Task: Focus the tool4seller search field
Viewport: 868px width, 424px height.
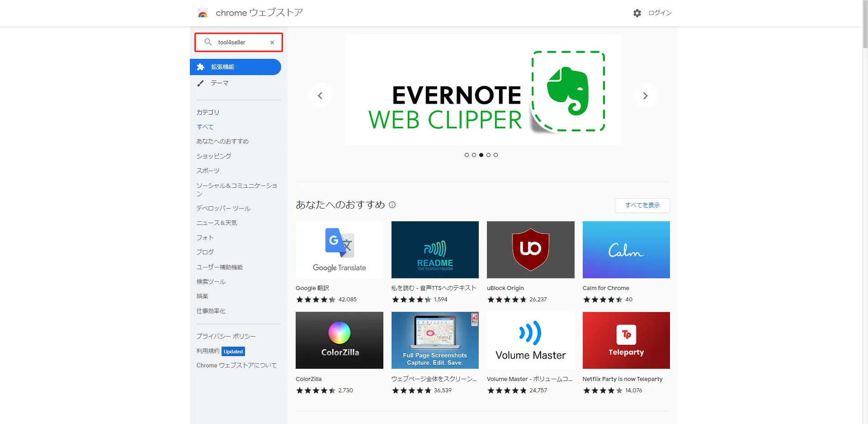Action: (x=239, y=42)
